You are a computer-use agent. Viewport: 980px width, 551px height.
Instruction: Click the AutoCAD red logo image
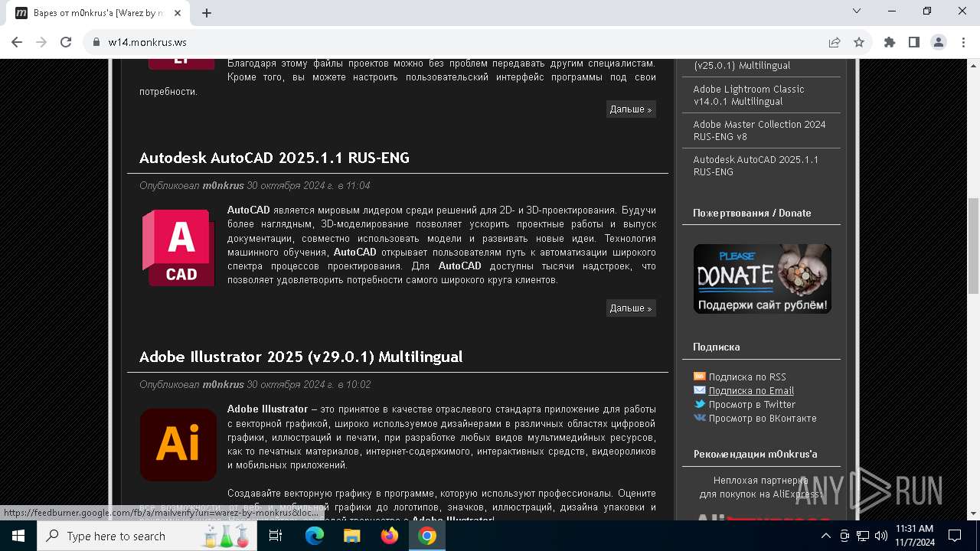coord(178,248)
